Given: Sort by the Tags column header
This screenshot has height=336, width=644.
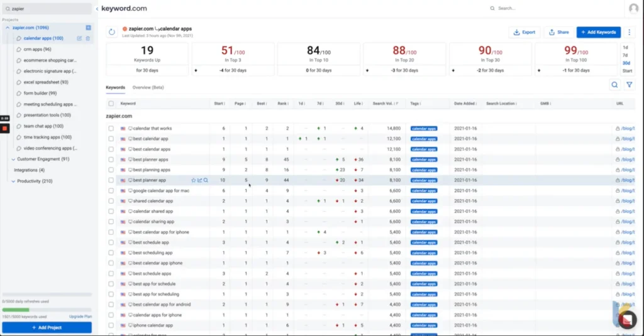Looking at the screenshot, I should (x=415, y=104).
